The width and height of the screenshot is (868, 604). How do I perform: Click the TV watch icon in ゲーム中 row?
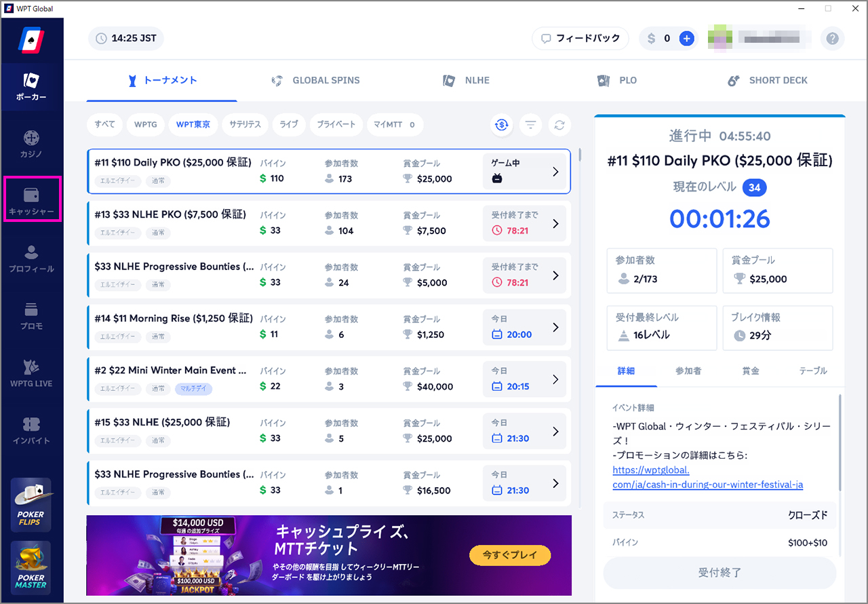(496, 179)
